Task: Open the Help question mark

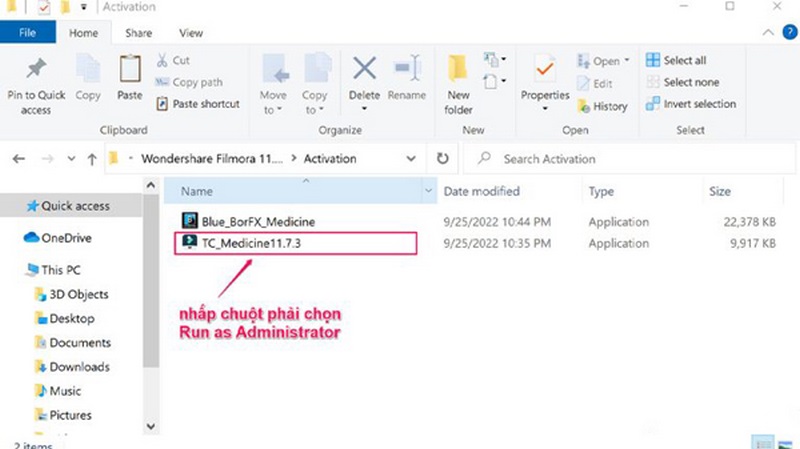Action: click(x=790, y=32)
